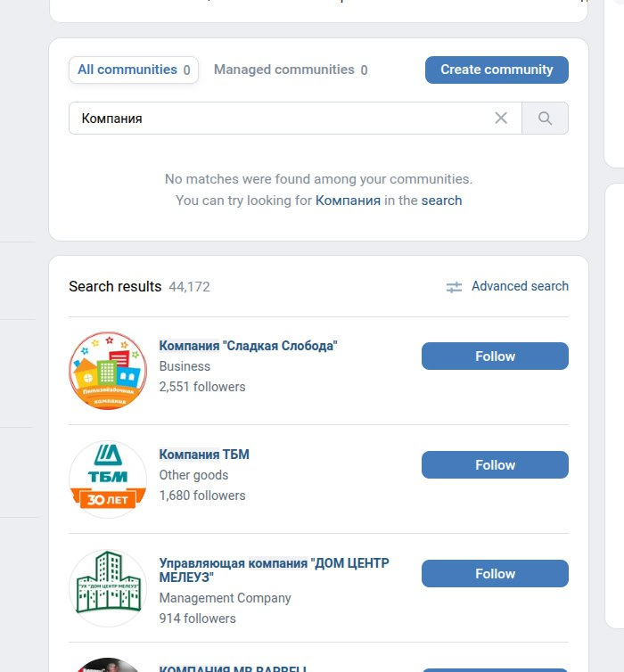Image resolution: width=624 pixels, height=672 pixels.
Task: Click the ДОМ ЦЕНТР МЕЛЕУЗ building avatar
Action: (x=108, y=588)
